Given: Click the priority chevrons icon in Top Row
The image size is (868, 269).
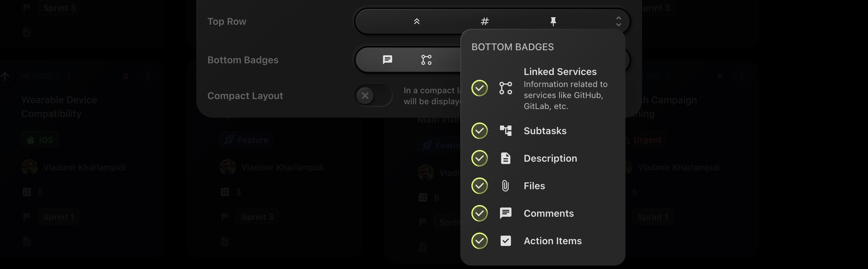Looking at the screenshot, I should 416,21.
